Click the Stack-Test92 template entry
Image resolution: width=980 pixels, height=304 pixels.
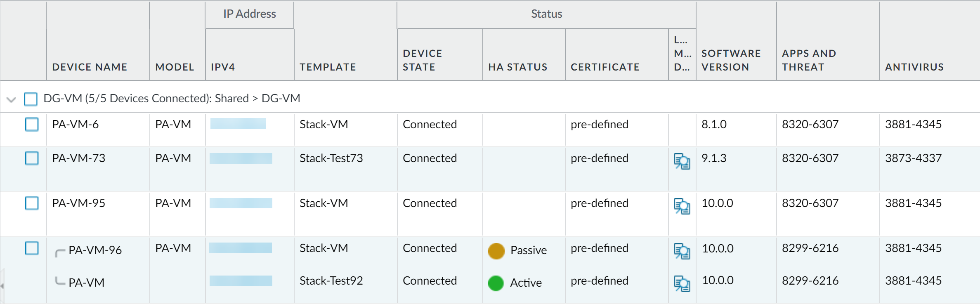tap(331, 280)
